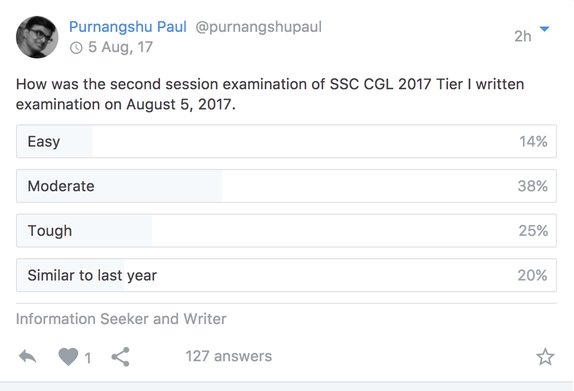Click the share icon
The image size is (574, 391).
point(120,357)
